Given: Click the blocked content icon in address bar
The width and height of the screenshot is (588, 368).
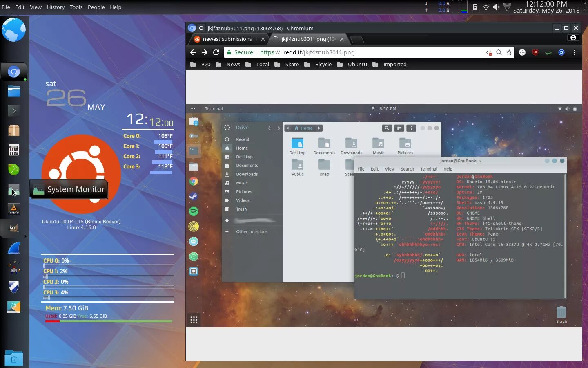Looking at the screenshot, I should tap(489, 52).
